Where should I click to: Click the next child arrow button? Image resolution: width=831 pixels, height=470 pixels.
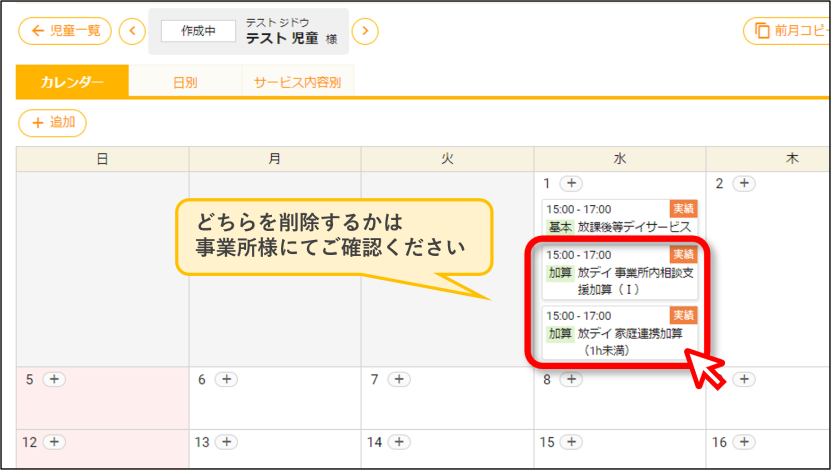coord(365,31)
